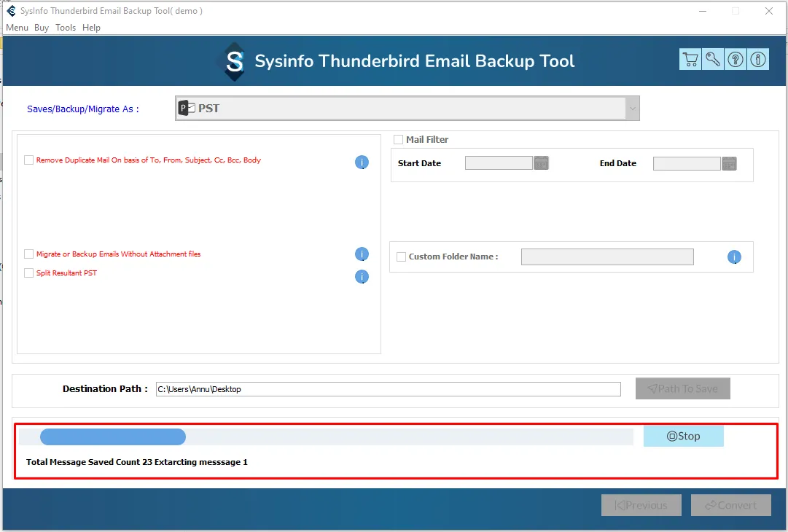The image size is (788, 532).
Task: Enable Split Resultant PST checkbox
Action: [x=28, y=273]
